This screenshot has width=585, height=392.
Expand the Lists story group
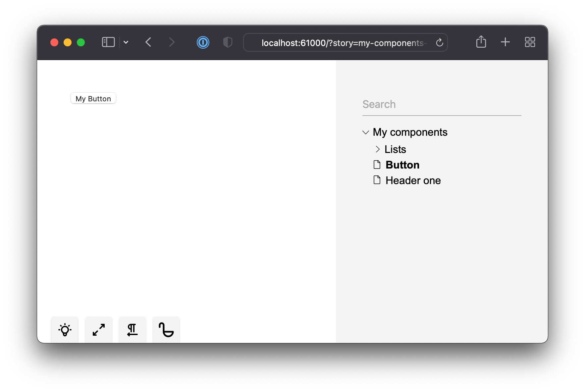378,149
